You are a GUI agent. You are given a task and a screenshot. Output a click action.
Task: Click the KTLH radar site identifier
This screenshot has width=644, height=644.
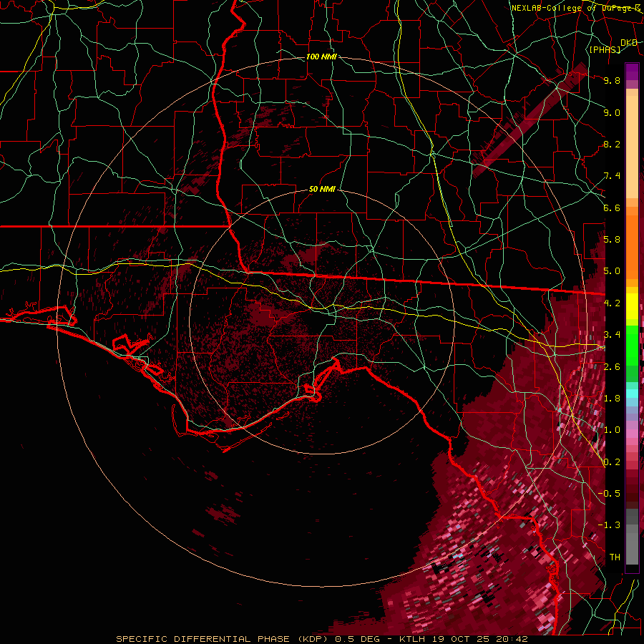[x=414, y=639]
